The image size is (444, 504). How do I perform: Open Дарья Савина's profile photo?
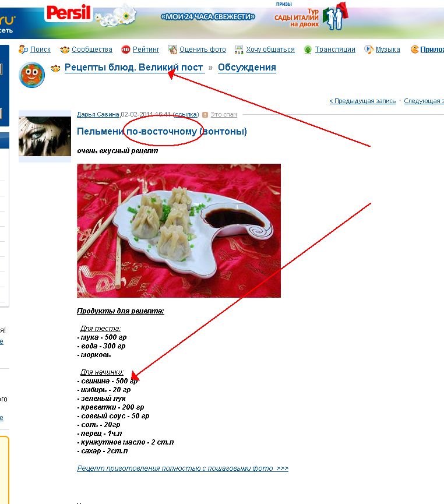coord(45,136)
